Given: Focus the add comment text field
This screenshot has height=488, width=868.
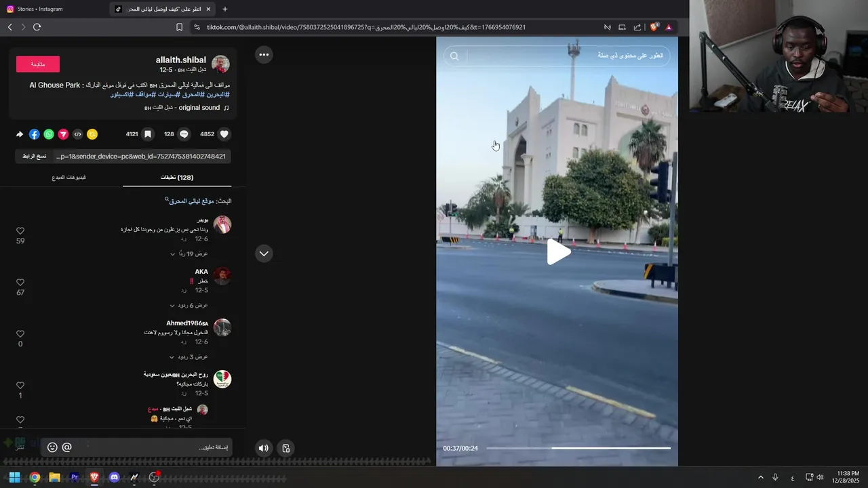Looking at the screenshot, I should click(153, 447).
